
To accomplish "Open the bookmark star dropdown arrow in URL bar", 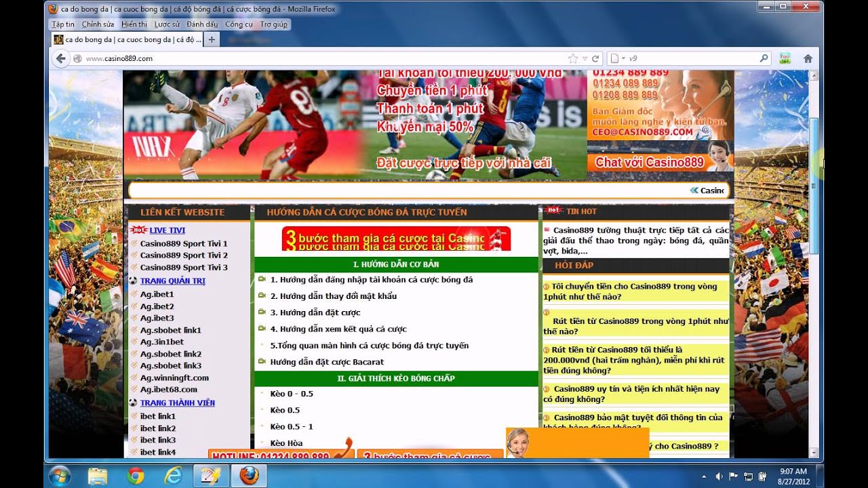I will tap(585, 58).
